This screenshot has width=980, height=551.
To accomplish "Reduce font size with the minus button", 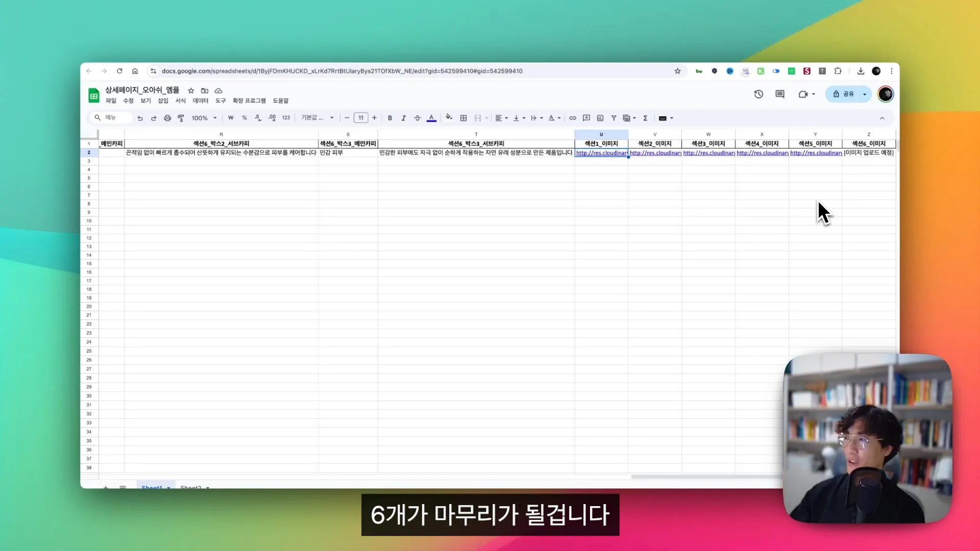I will (347, 118).
